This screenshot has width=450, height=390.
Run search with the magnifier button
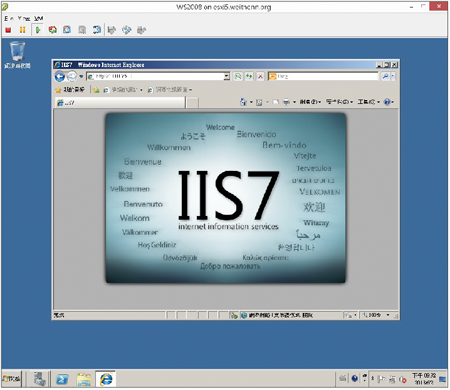coord(385,77)
